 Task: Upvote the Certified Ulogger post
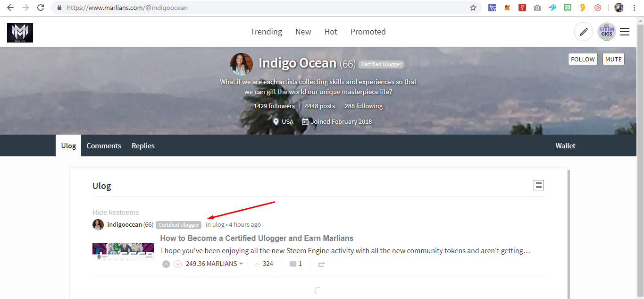(x=166, y=264)
